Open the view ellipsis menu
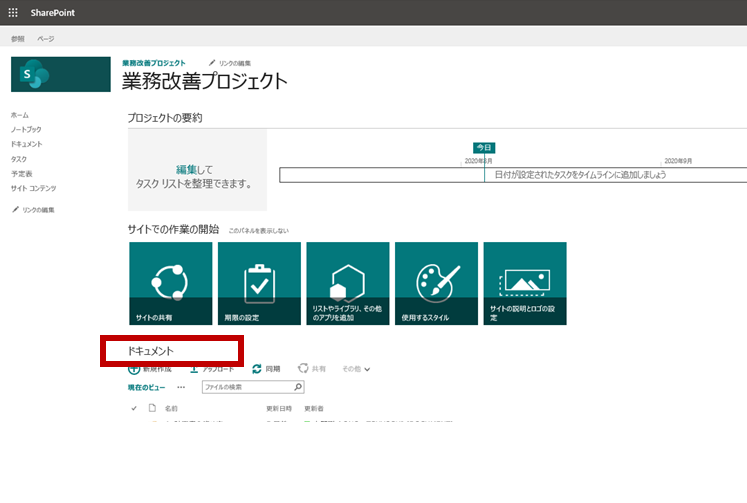 tap(181, 387)
